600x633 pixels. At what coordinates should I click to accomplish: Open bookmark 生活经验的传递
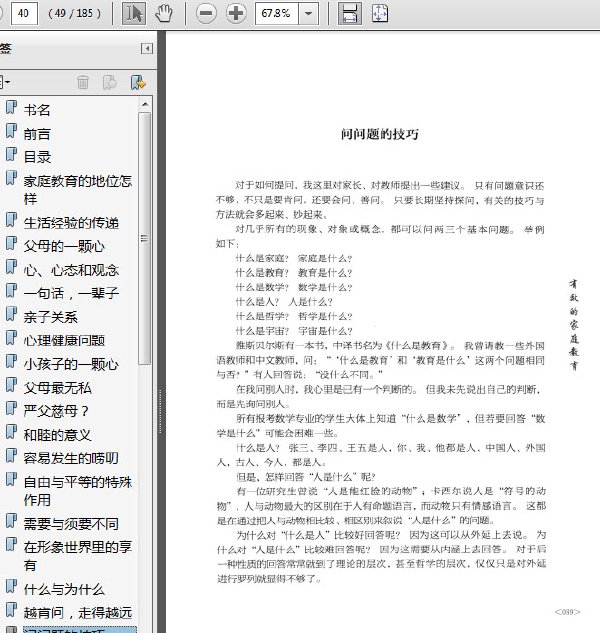(71, 223)
